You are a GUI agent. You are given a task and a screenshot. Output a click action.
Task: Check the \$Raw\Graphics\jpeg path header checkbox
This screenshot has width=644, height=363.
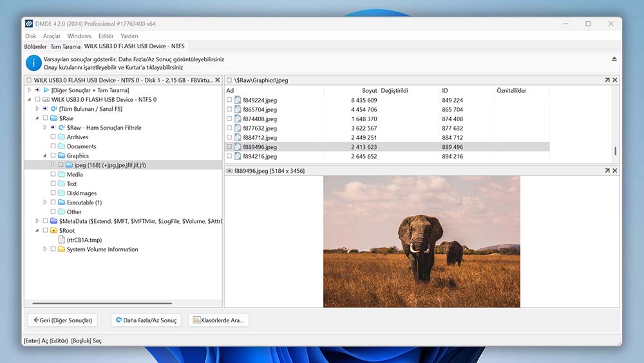click(x=229, y=80)
